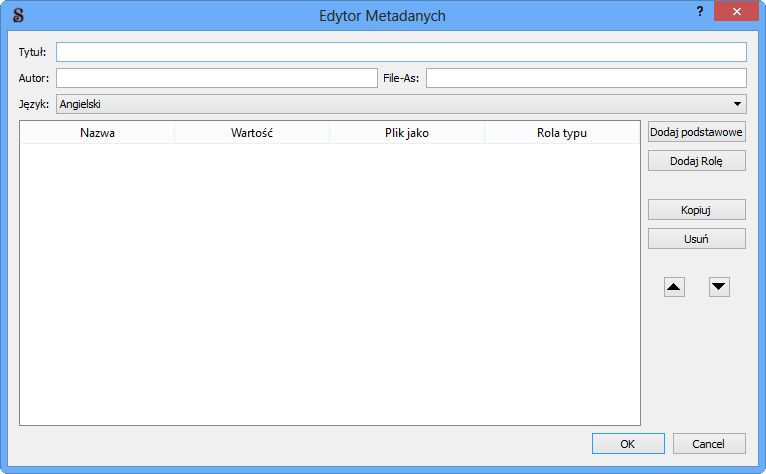The image size is (766, 474).
Task: Click the Cancel button
Action: pos(709,444)
